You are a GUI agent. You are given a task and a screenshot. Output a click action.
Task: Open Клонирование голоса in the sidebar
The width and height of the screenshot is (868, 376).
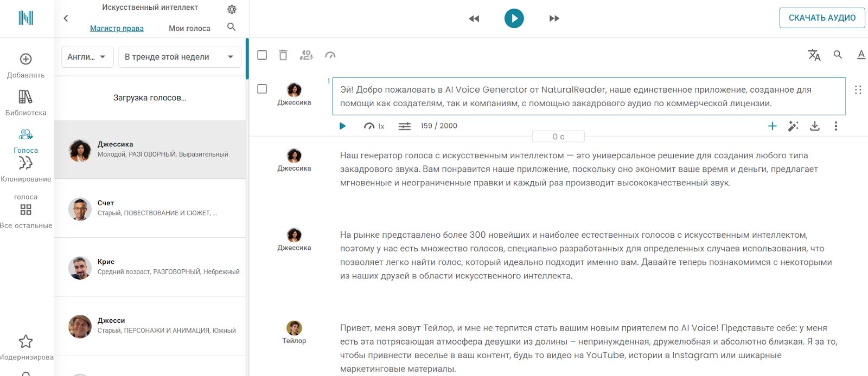coord(26,178)
